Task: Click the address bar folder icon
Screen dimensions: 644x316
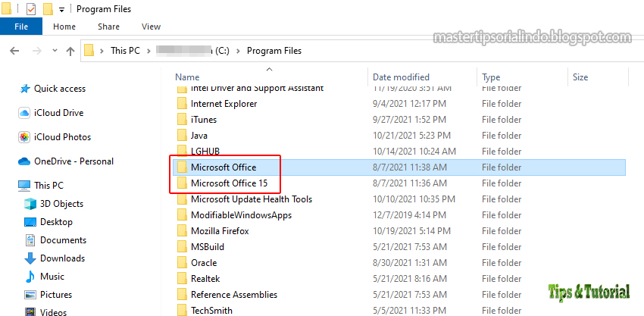Action: click(x=89, y=51)
